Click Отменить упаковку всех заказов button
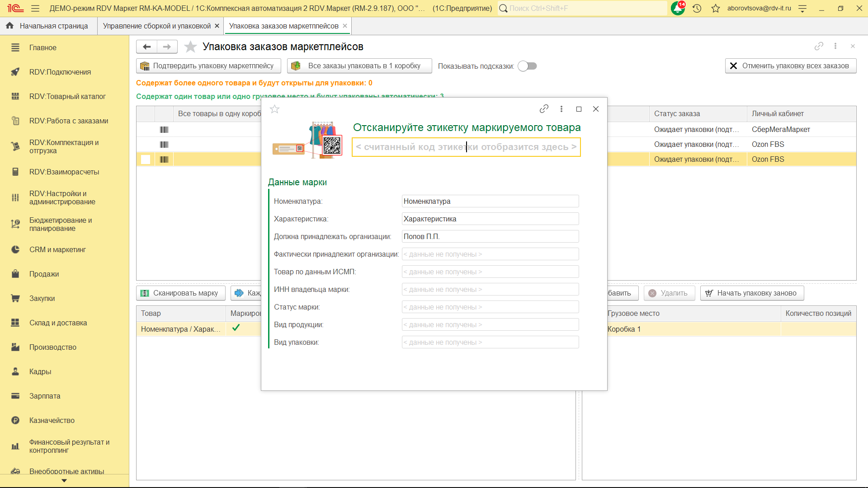This screenshot has width=868, height=488. [x=791, y=66]
